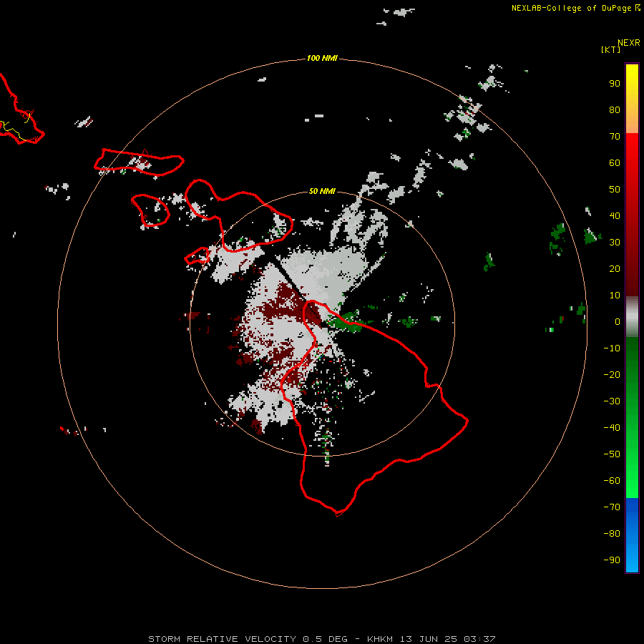Click the 10 value on the velocity scale
The width and height of the screenshot is (644, 644).
pos(615,296)
